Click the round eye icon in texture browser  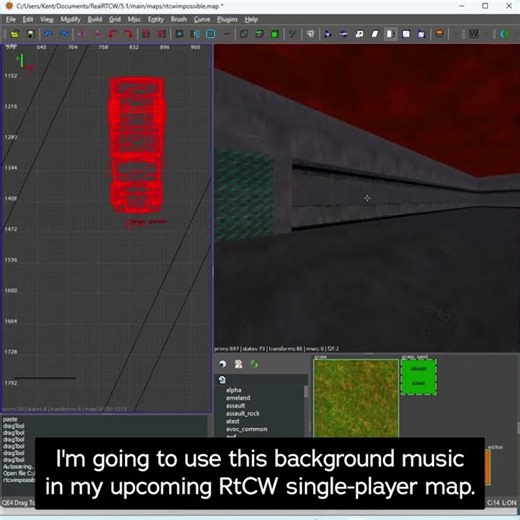[223, 364]
